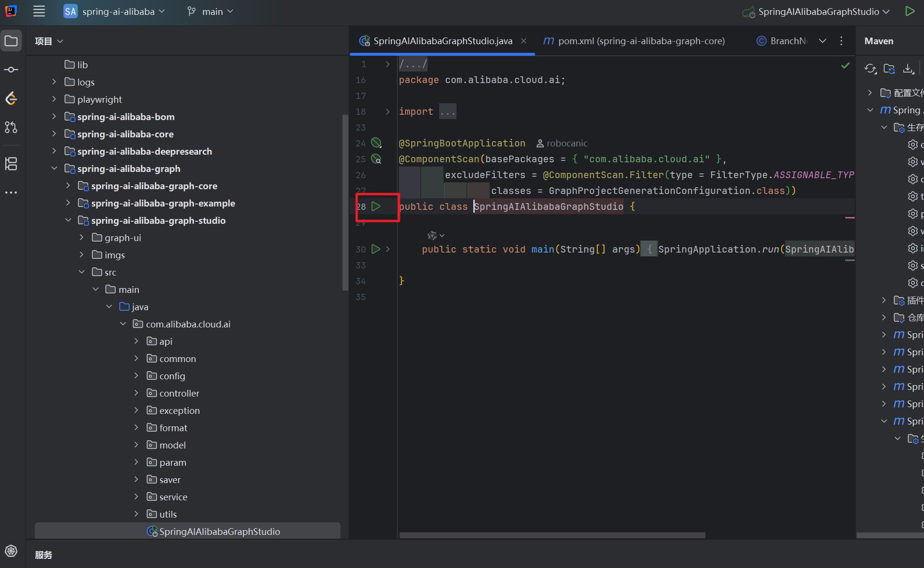
Task: Open the Pull Requests tool window
Action: (11, 127)
